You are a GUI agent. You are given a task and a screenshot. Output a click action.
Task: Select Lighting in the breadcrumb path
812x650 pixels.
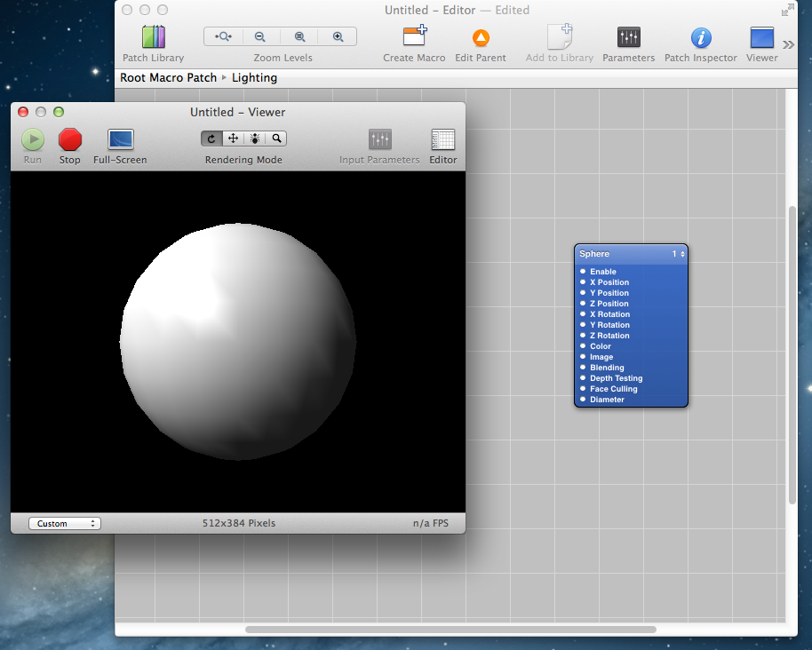tap(254, 77)
